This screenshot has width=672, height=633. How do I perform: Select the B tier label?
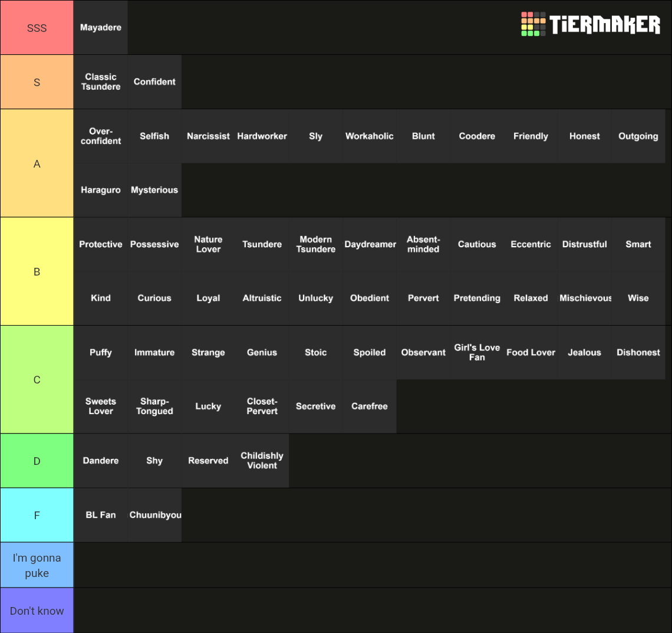pyautogui.click(x=37, y=271)
